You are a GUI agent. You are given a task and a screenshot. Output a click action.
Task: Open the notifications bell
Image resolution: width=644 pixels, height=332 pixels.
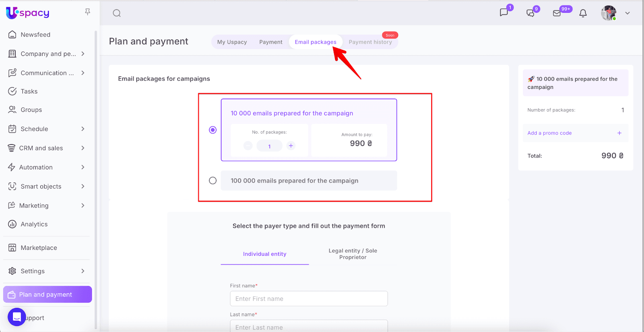583,13
